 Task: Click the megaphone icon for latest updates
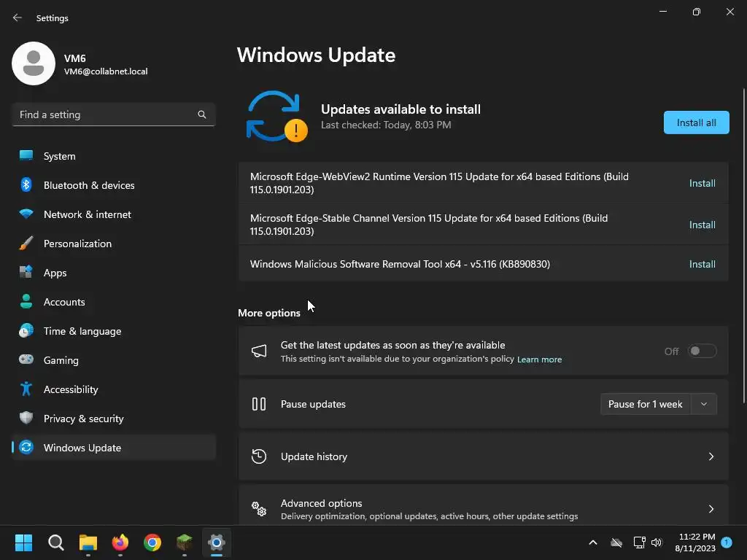pyautogui.click(x=259, y=351)
